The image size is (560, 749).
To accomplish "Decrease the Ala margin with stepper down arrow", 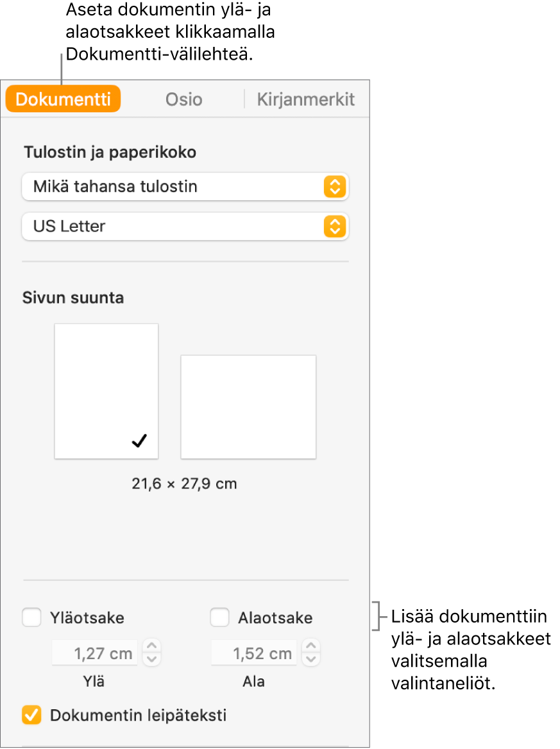I will click(311, 660).
